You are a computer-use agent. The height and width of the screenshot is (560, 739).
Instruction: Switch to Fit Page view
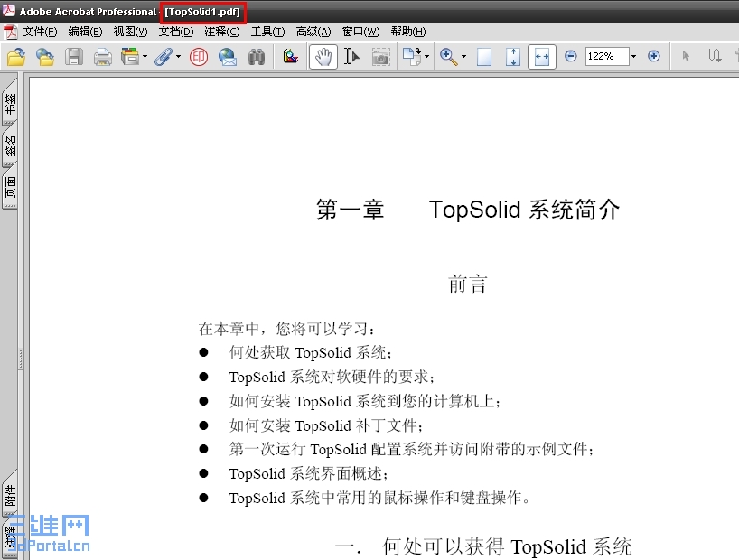[x=513, y=57]
